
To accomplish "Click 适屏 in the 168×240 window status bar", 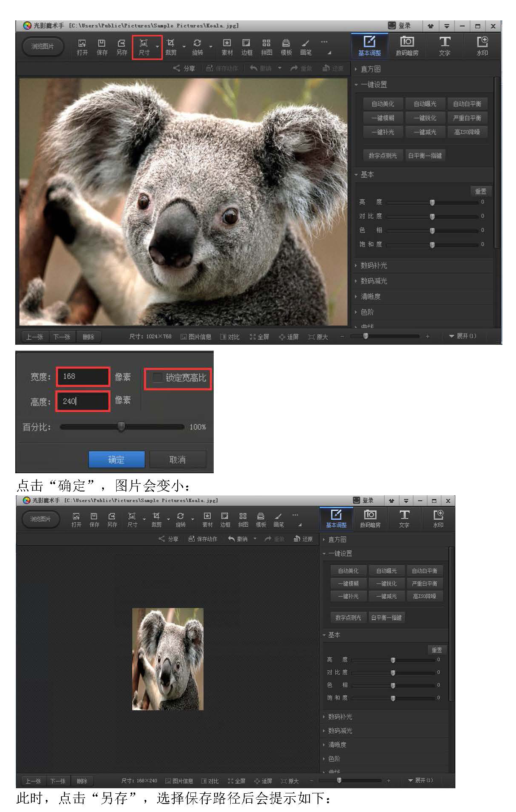I will point(263,781).
